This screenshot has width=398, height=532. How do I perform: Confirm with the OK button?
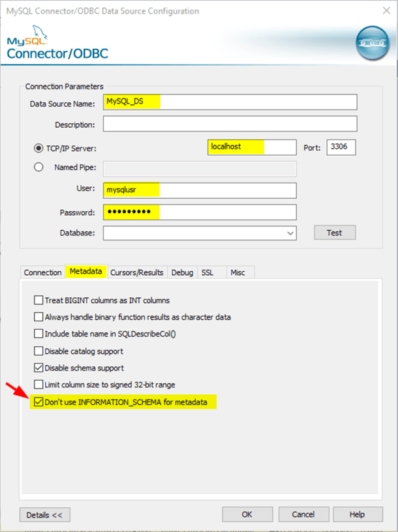pos(247,514)
